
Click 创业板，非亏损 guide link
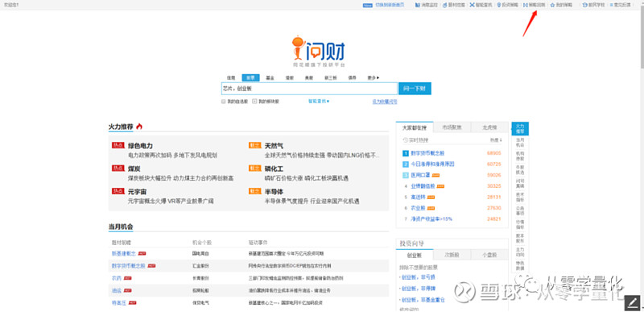(417, 277)
